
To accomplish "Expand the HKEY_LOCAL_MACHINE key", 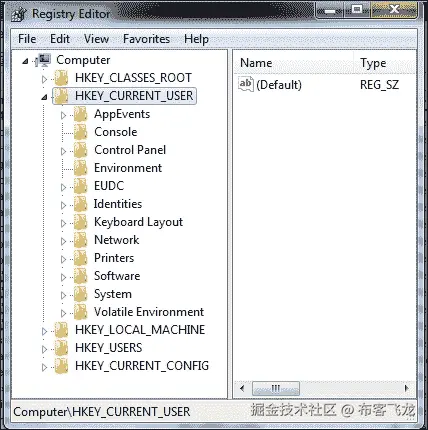I will (44, 331).
